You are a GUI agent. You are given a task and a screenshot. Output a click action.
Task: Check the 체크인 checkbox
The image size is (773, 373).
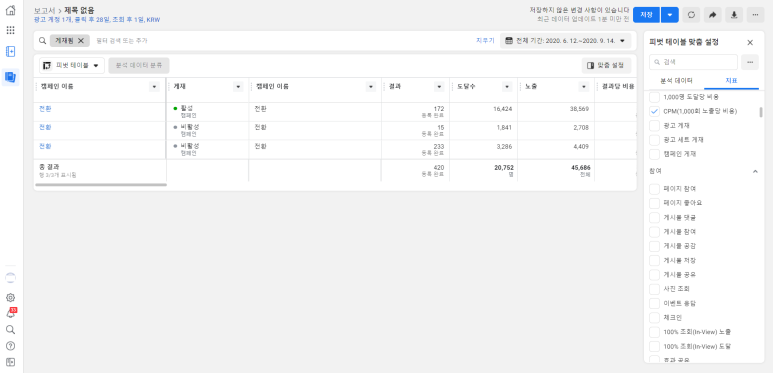(x=654, y=317)
